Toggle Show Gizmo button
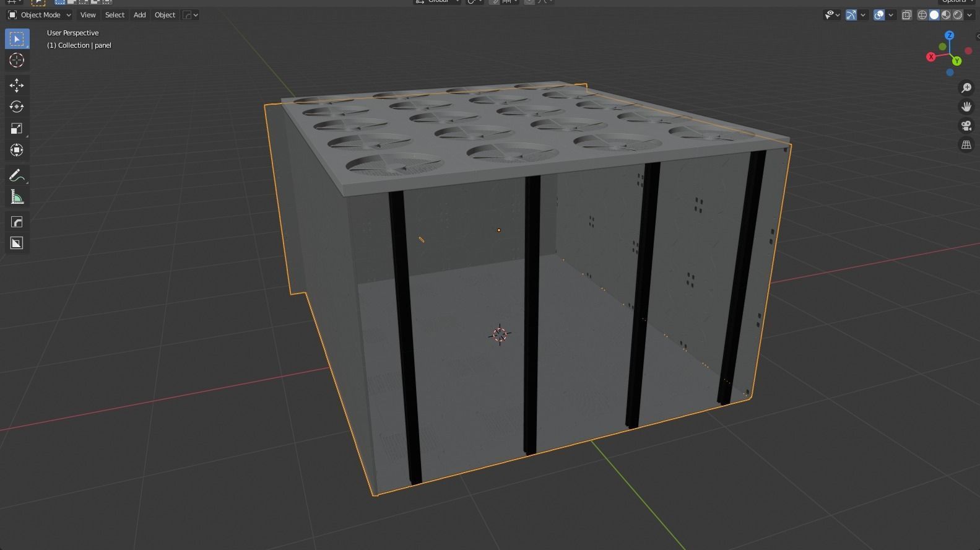The width and height of the screenshot is (980, 550). click(851, 15)
